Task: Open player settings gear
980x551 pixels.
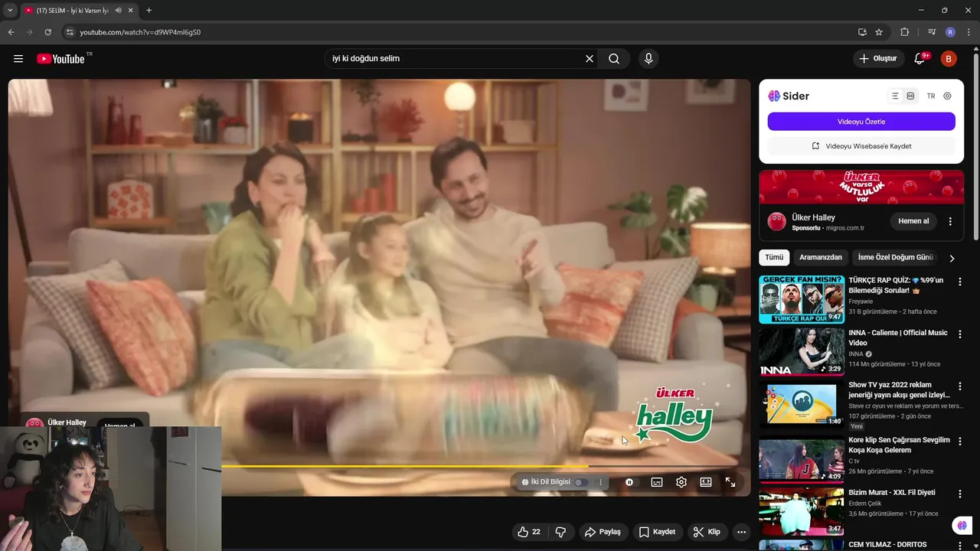Action: [x=681, y=482]
